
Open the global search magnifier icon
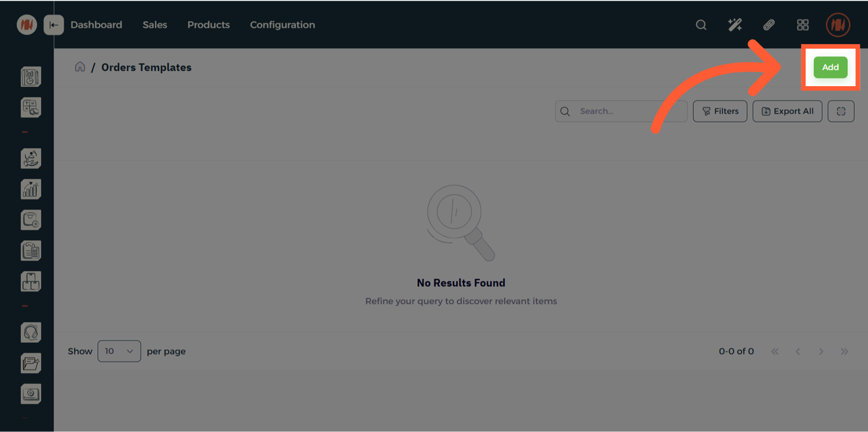pyautogui.click(x=701, y=25)
